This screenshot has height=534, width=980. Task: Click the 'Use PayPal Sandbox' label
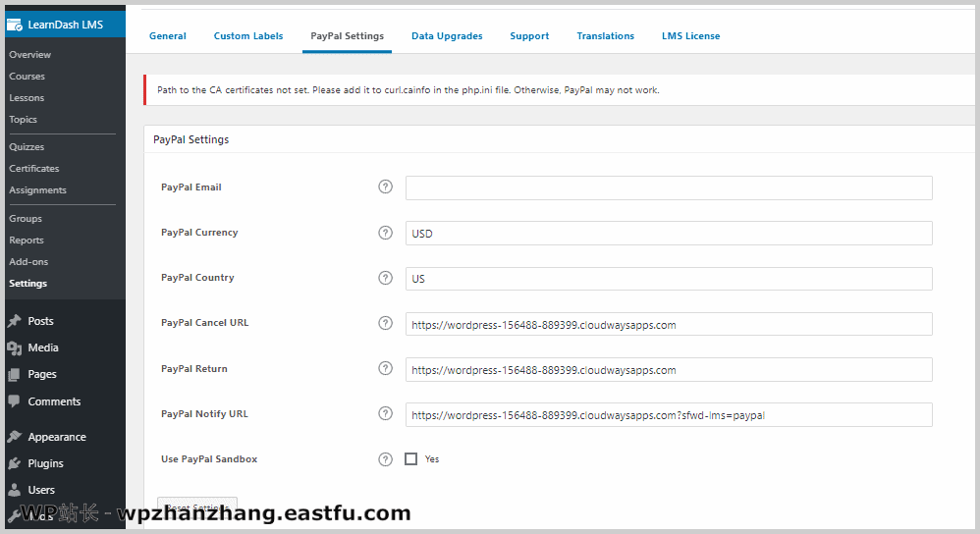[209, 459]
